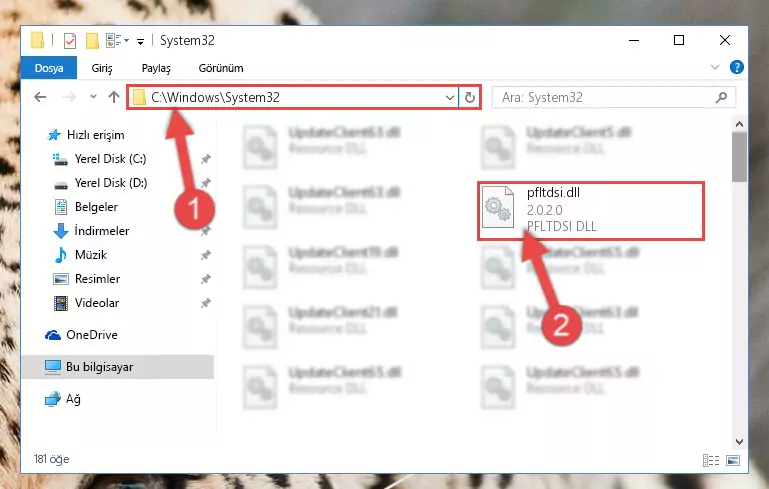The image size is (769, 489).
Task: Click the search magnifier icon
Action: click(721, 98)
